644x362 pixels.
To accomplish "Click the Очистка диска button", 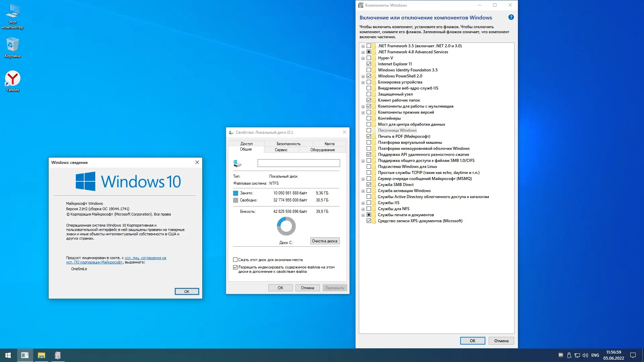I will click(x=324, y=241).
